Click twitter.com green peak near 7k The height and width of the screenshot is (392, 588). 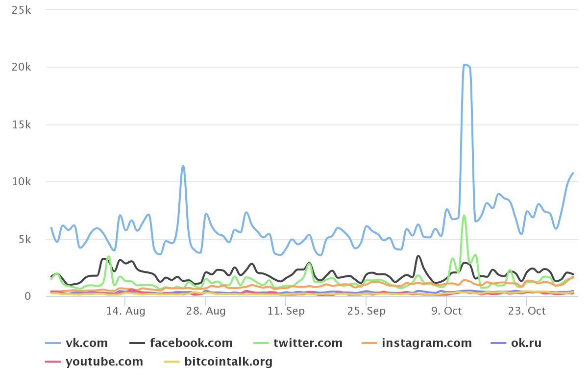(464, 216)
